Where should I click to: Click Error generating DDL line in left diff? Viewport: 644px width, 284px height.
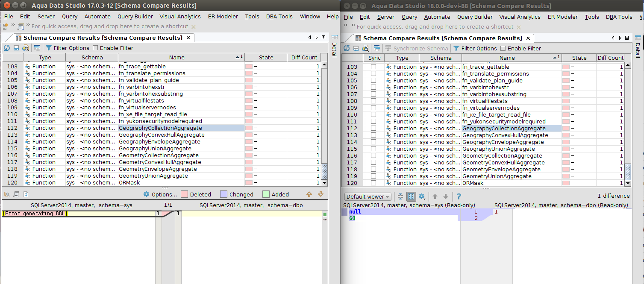coord(35,214)
